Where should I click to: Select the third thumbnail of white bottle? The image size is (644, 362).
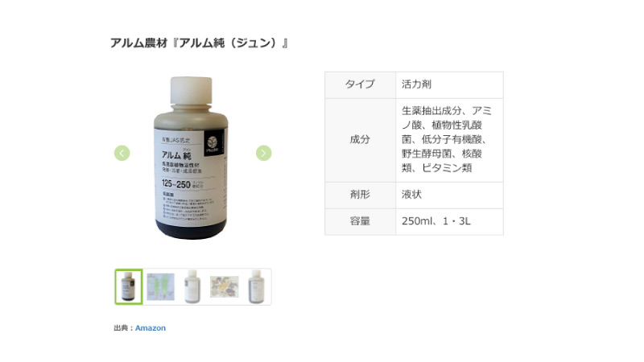[x=192, y=286]
